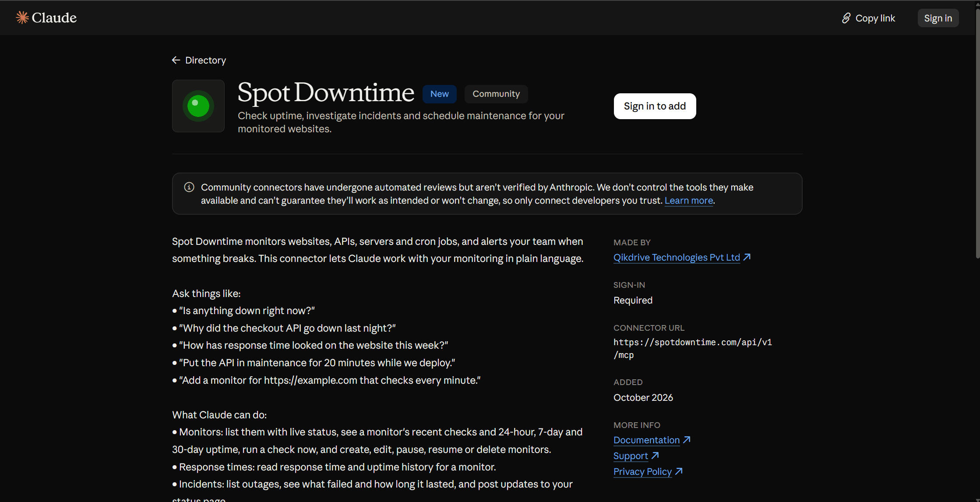Click the Sign in button in the header

[x=938, y=18]
